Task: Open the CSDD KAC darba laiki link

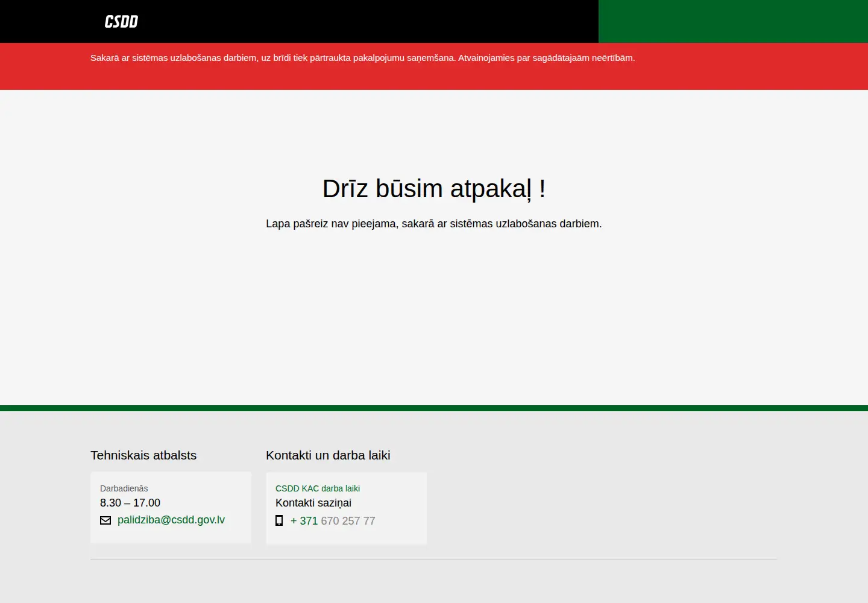Action: click(318, 488)
